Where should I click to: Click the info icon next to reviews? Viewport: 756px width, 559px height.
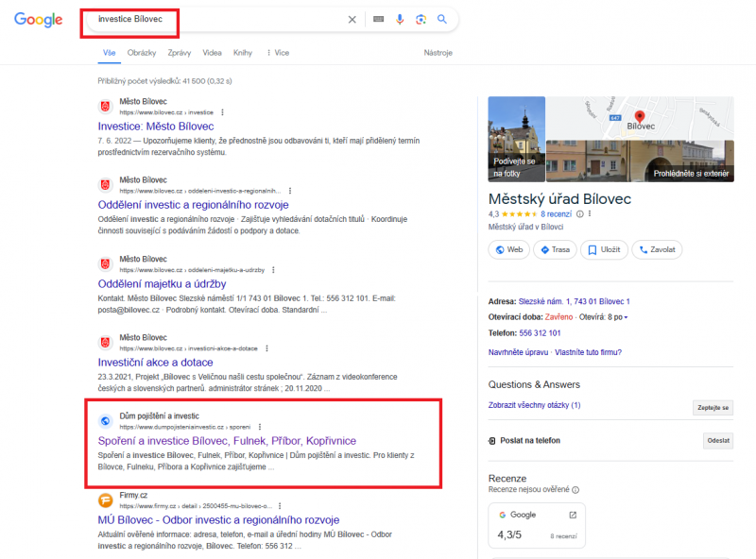[580, 214]
